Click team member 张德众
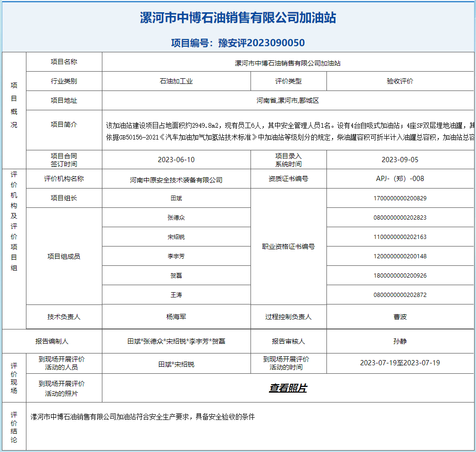The width and height of the screenshot is (476, 452). coord(176,217)
